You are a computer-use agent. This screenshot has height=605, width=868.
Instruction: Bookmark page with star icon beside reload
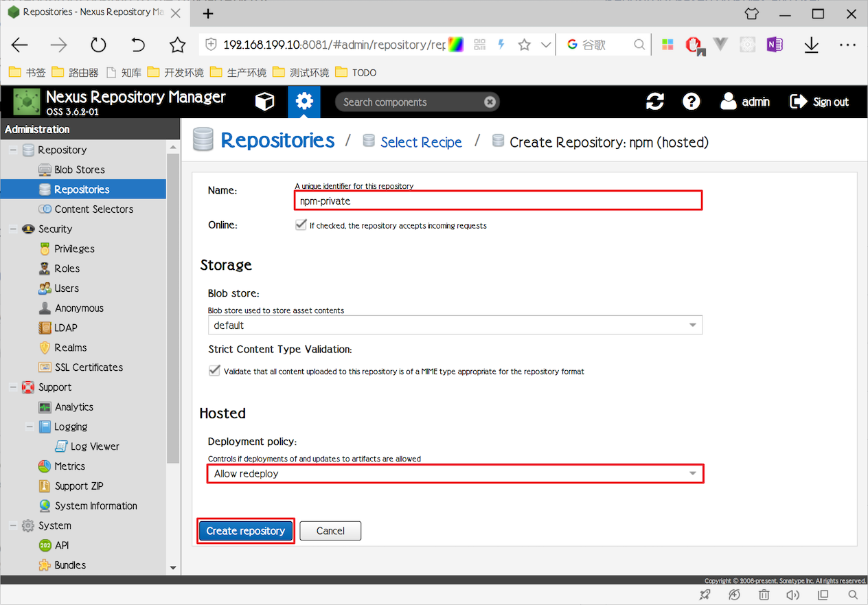point(177,45)
